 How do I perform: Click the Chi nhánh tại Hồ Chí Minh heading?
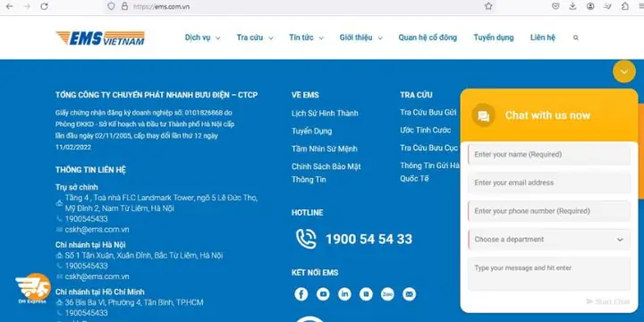[x=100, y=292]
